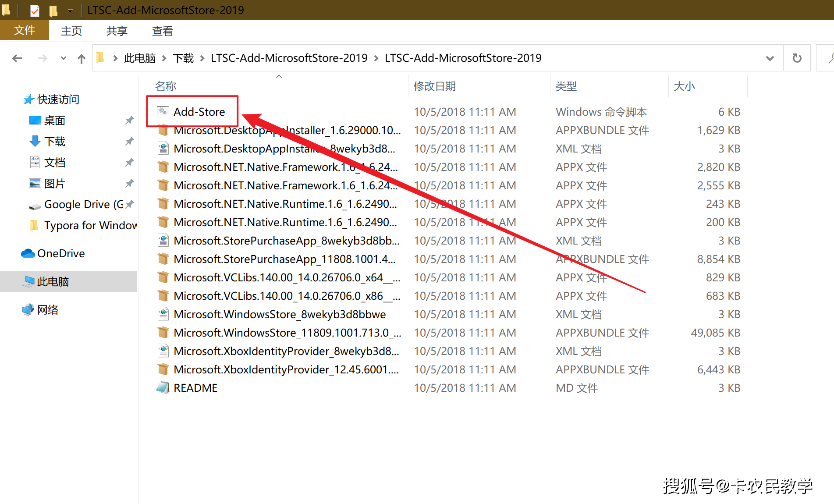The image size is (834, 504).
Task: Click the XboxIdentityProvider_12.45 APPXBUNDLE icon
Action: pyautogui.click(x=163, y=369)
